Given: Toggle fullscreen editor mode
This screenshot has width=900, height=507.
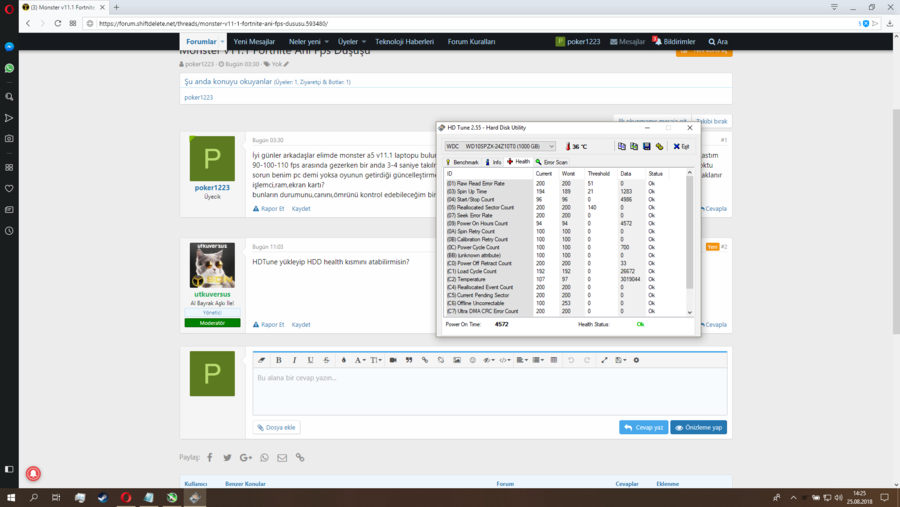Looking at the screenshot, I should coord(604,360).
